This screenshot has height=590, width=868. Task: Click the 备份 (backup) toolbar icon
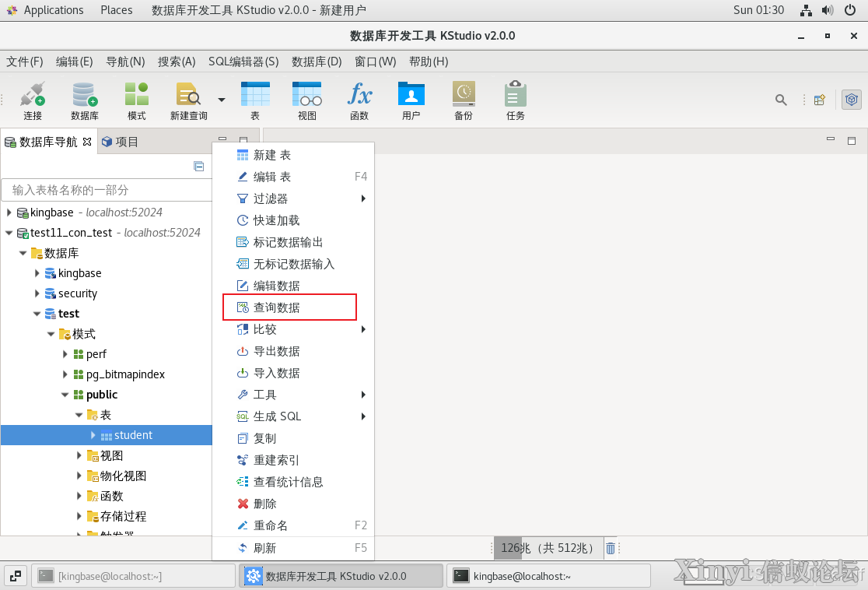(464, 100)
